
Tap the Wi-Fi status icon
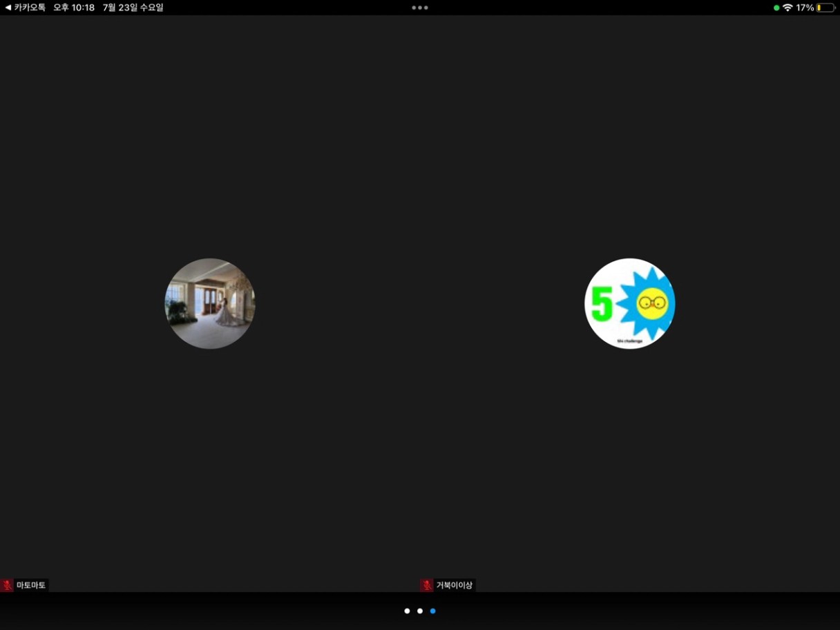pos(787,8)
